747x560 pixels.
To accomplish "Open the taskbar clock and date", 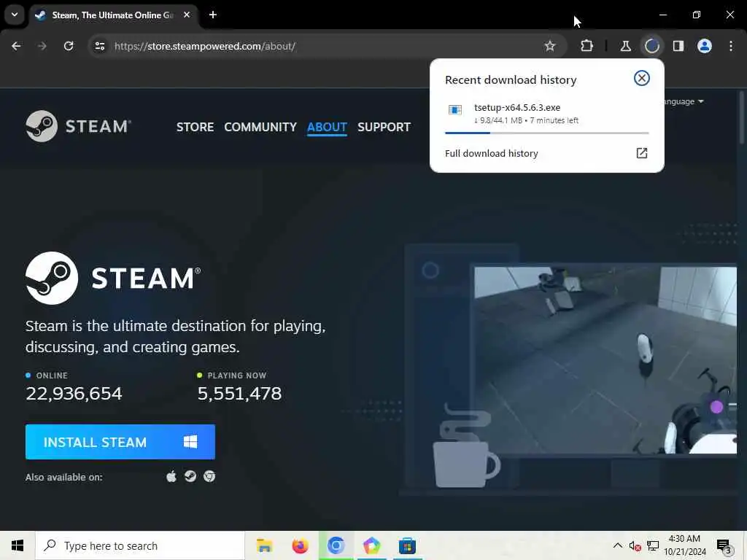I will point(685,545).
